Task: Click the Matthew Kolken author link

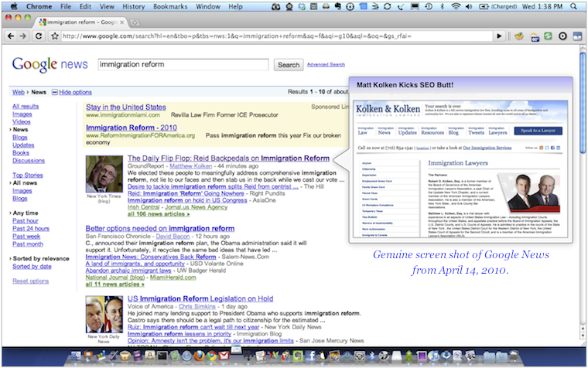Action: [x=191, y=166]
